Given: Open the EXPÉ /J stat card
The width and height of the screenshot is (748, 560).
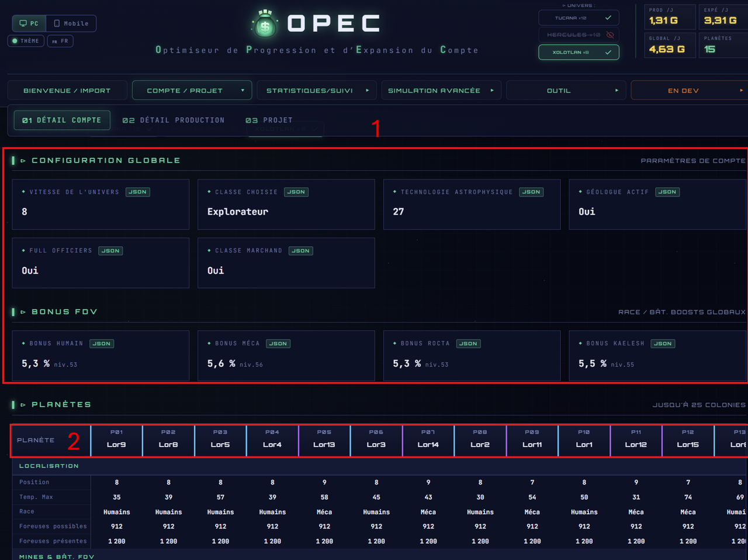Looking at the screenshot, I should 723,17.
